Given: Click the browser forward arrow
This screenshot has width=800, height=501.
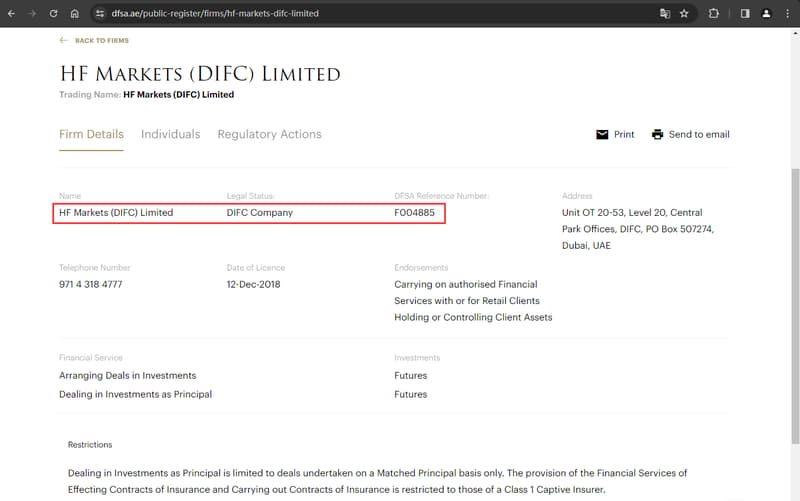Looking at the screenshot, I should pyautogui.click(x=32, y=14).
